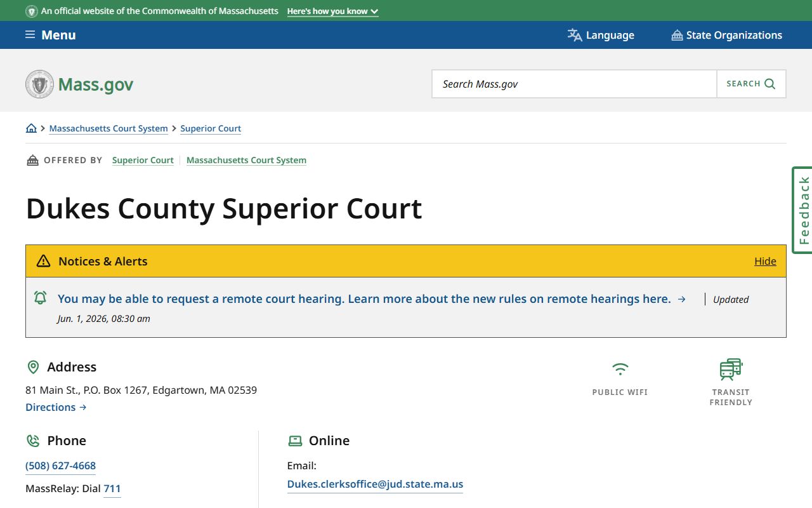The width and height of the screenshot is (812, 508).
Task: Open Superior Court breadcrumb link
Action: pyautogui.click(x=211, y=128)
